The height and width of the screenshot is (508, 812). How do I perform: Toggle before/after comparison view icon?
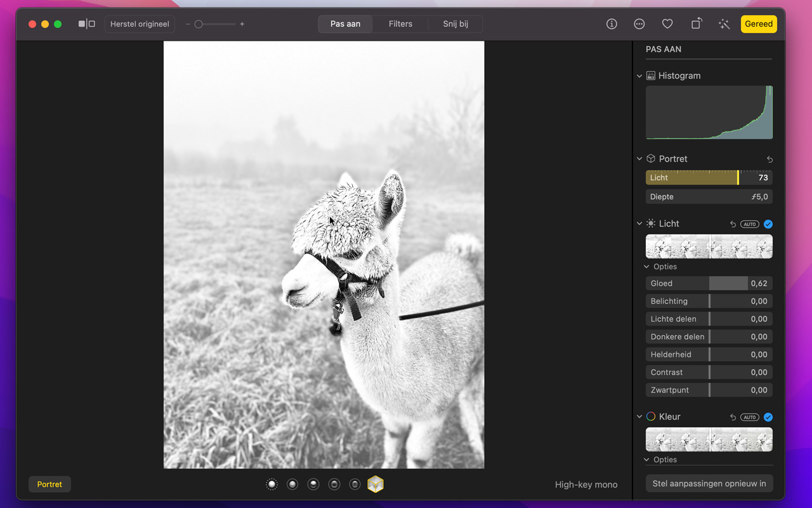click(86, 24)
